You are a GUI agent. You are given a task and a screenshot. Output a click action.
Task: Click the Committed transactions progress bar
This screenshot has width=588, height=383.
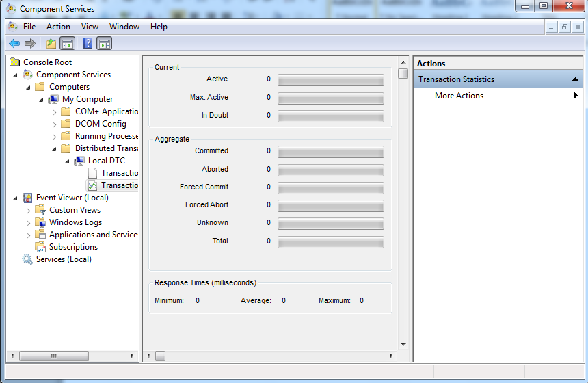pos(330,151)
